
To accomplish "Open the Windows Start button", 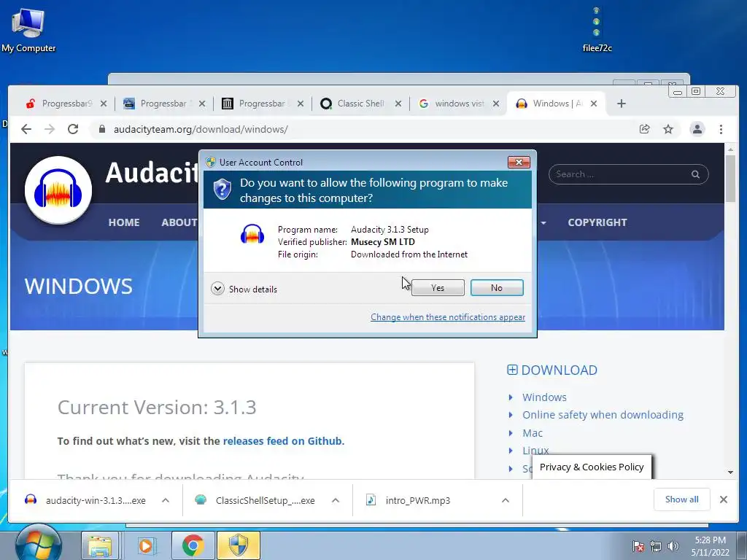I will (38, 545).
